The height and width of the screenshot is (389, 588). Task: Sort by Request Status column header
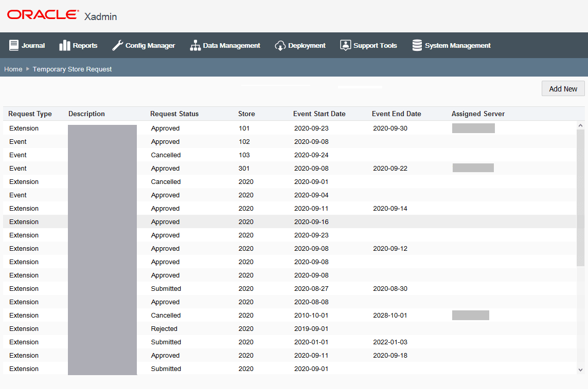coord(174,114)
